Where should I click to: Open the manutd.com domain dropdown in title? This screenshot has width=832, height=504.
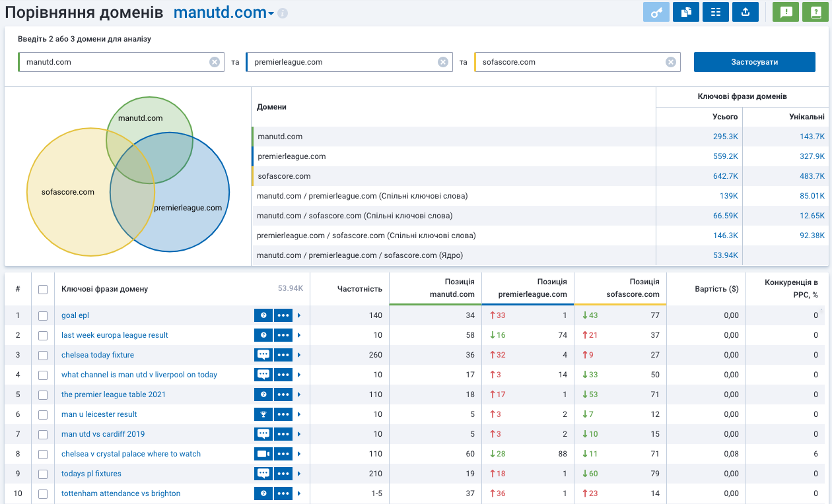click(271, 15)
